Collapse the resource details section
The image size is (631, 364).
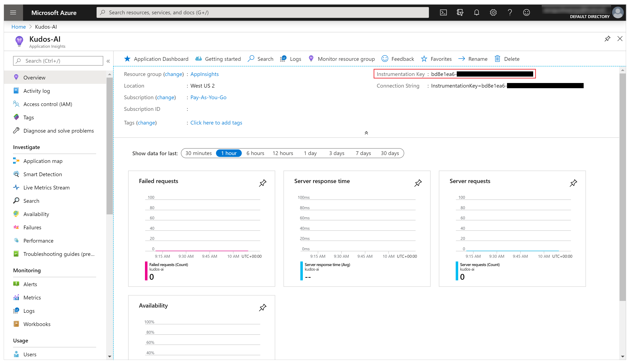366,133
